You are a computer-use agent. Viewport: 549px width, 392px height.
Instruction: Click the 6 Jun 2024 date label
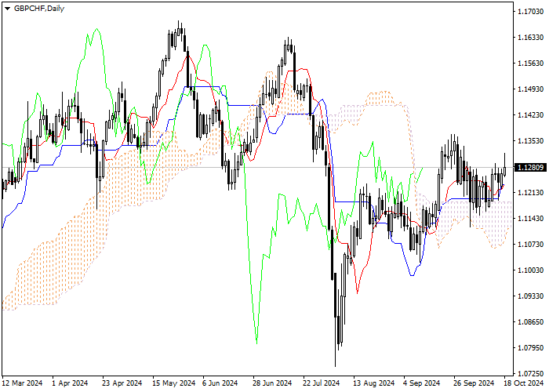(220, 383)
